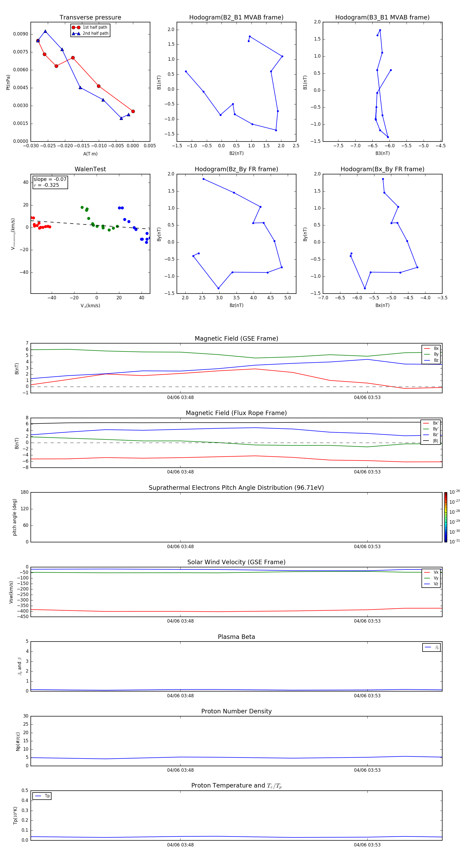Click the 'Vx' legend entry in velocity plot

tap(431, 572)
